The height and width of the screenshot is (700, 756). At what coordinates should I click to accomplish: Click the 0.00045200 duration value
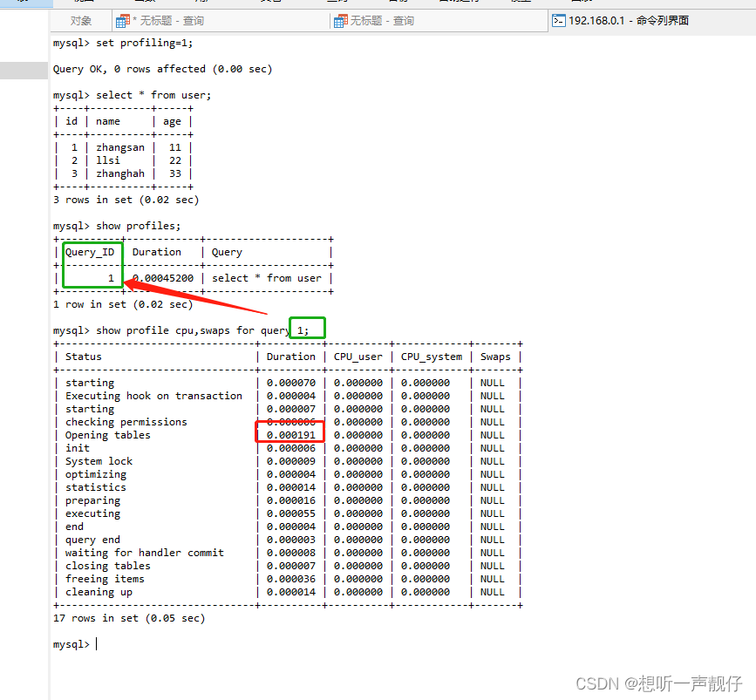click(163, 278)
